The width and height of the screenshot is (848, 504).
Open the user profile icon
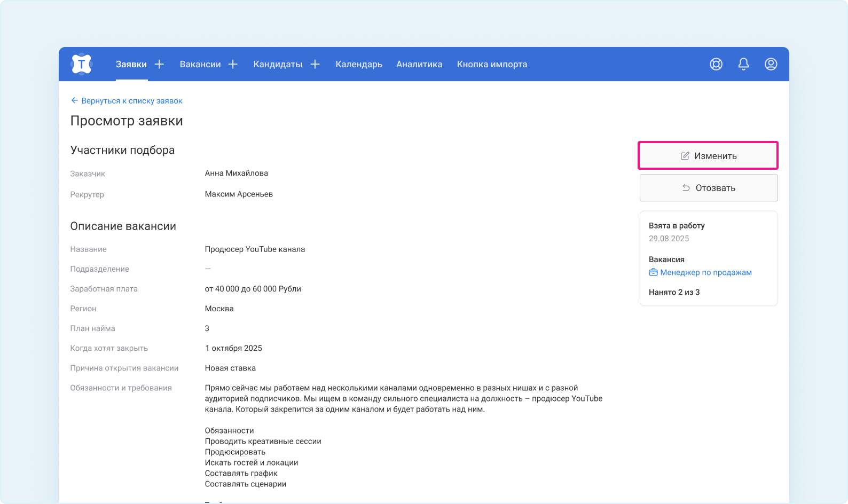coord(771,65)
